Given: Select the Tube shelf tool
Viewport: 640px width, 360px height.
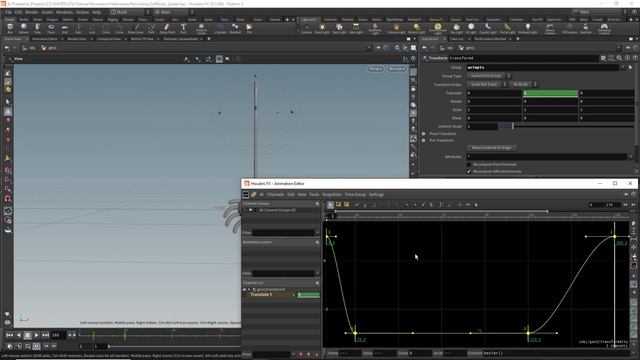Looking at the screenshot, I should pyautogui.click(x=37, y=29).
